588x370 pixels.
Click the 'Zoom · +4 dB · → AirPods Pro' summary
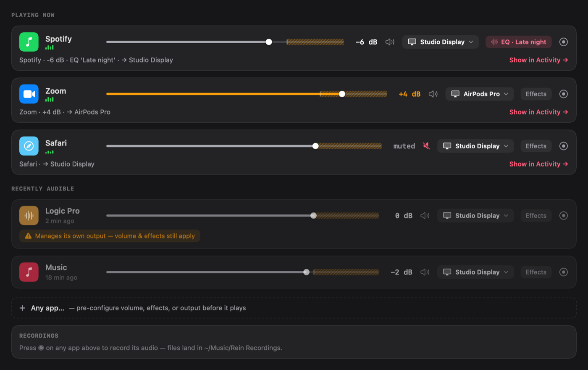pos(65,112)
